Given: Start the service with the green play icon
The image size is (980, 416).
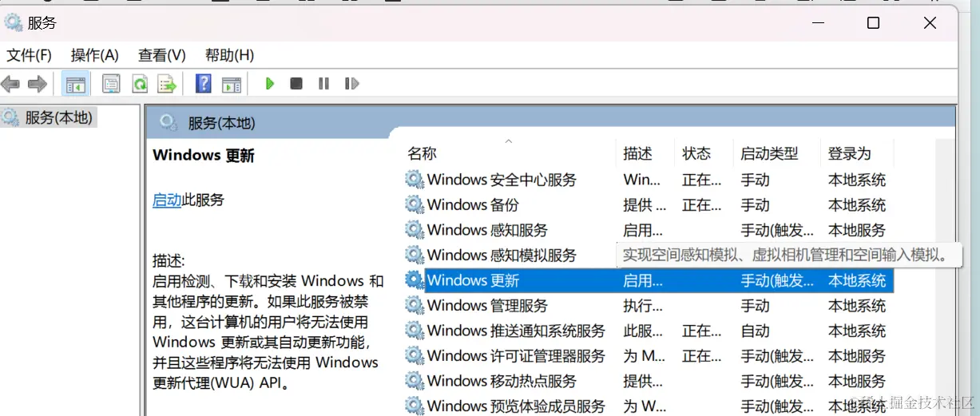Looking at the screenshot, I should (x=270, y=83).
